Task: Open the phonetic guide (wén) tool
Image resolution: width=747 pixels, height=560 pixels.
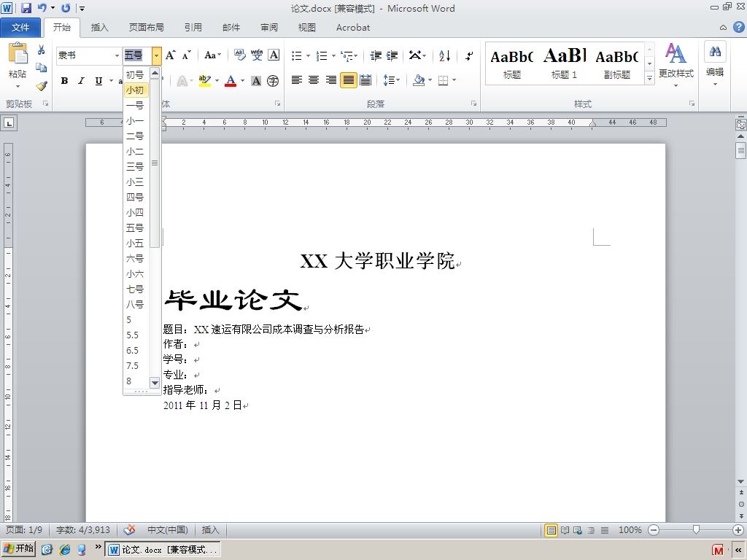Action: (x=257, y=55)
